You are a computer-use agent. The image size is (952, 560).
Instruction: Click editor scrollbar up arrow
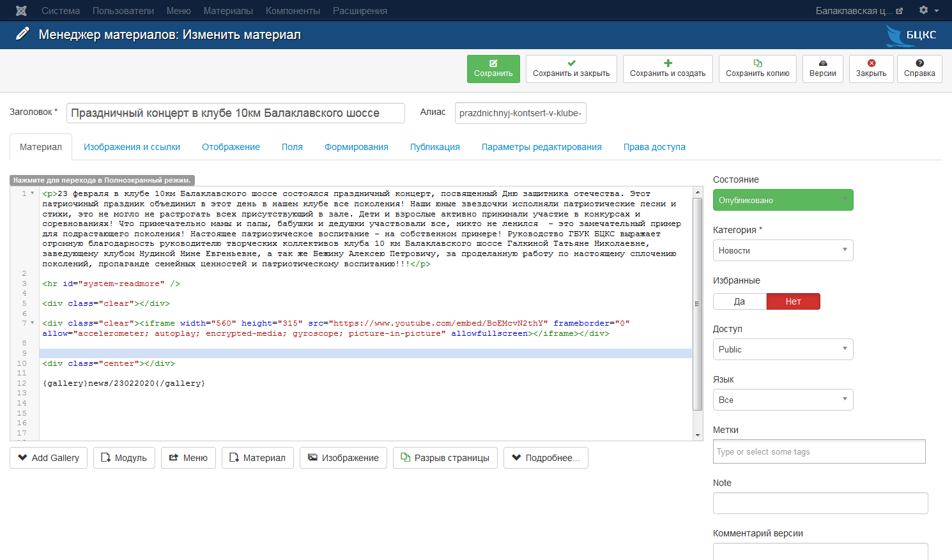698,192
